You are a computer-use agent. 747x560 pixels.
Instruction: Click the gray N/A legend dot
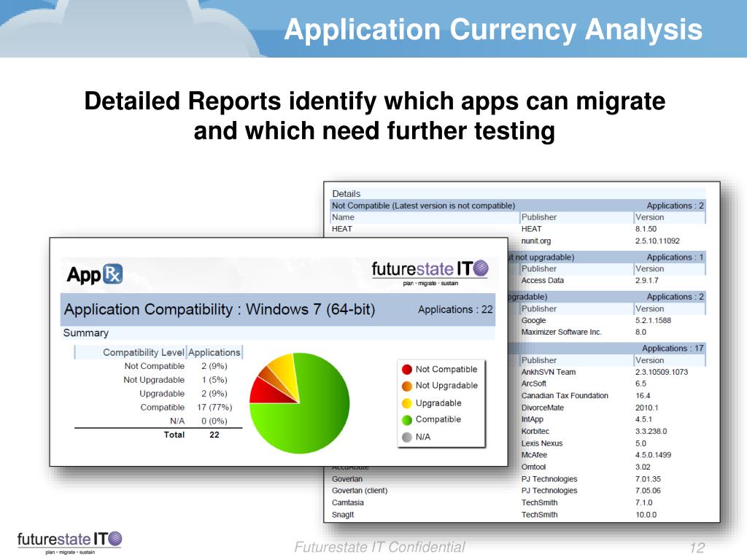[x=407, y=437]
